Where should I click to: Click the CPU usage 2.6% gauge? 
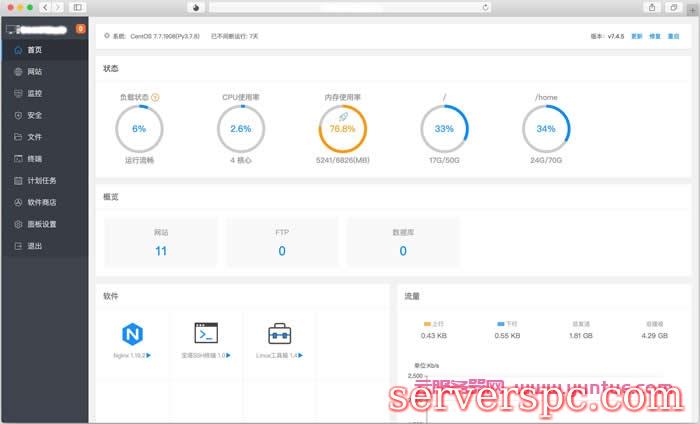241,129
